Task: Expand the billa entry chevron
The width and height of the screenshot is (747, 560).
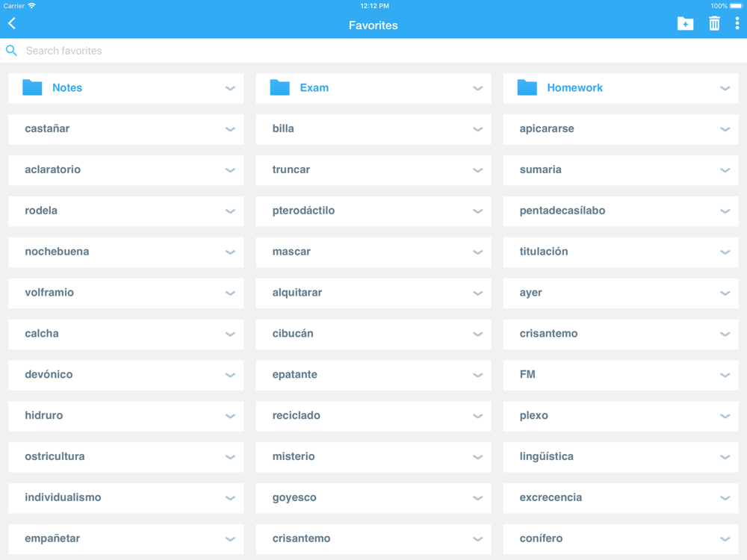Action: coord(477,129)
